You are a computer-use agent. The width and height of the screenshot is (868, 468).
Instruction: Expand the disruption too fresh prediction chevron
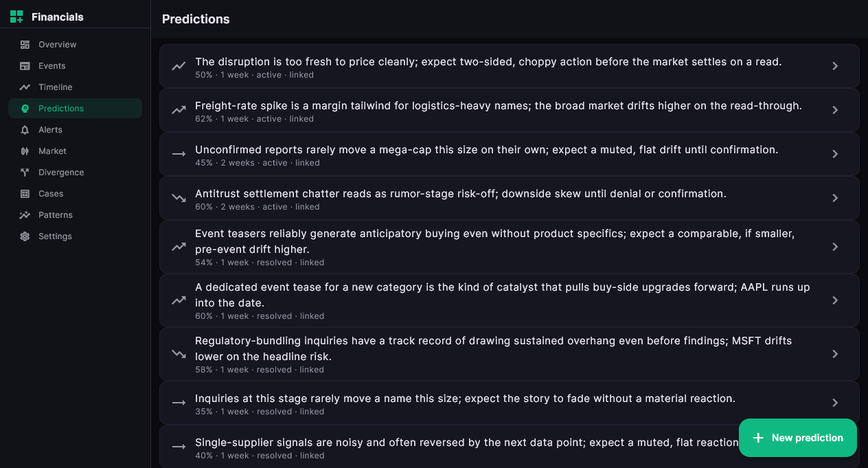[x=835, y=66]
